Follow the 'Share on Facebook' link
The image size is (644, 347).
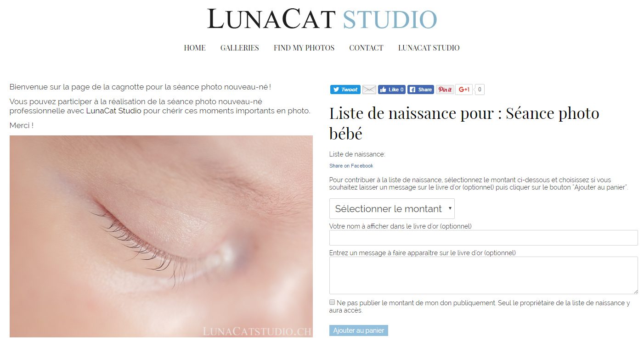(x=351, y=166)
